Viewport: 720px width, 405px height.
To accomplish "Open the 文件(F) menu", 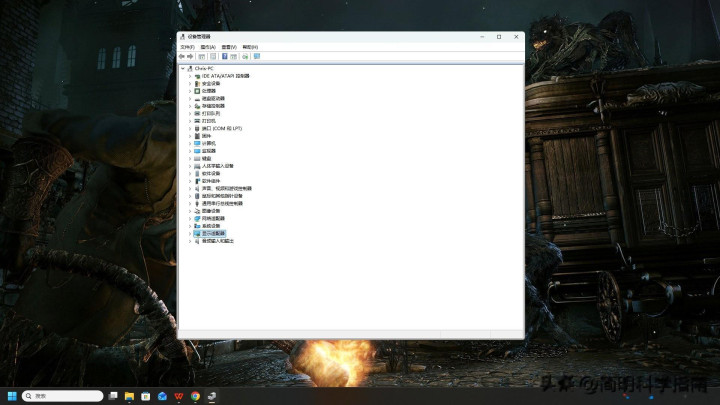I will coord(187,47).
